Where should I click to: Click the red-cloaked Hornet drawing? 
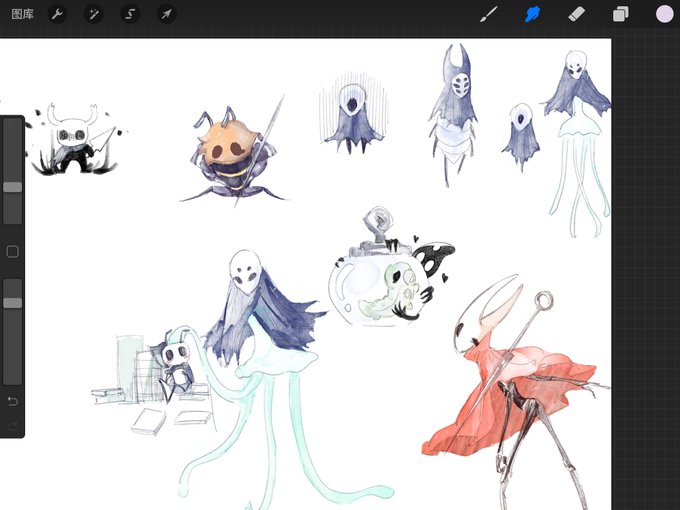514,392
